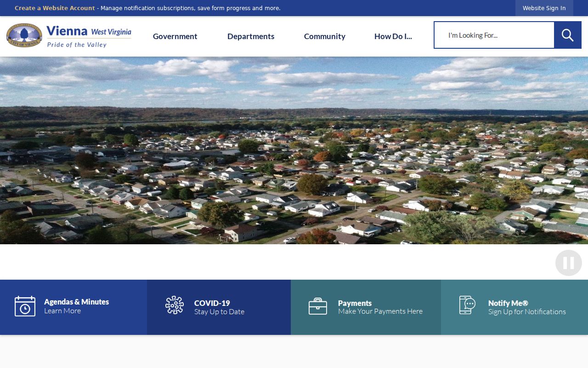
Task: Click the Payments briefcase icon
Action: 318,306
